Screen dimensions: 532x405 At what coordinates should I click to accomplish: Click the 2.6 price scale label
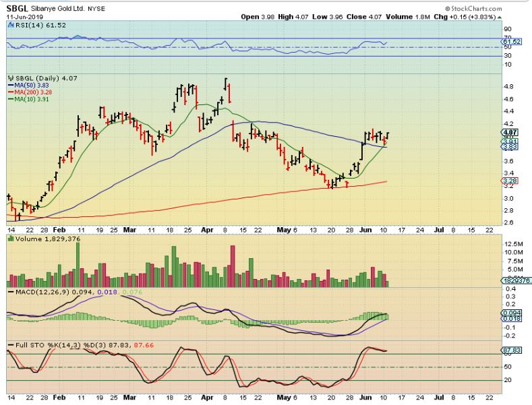508,223
